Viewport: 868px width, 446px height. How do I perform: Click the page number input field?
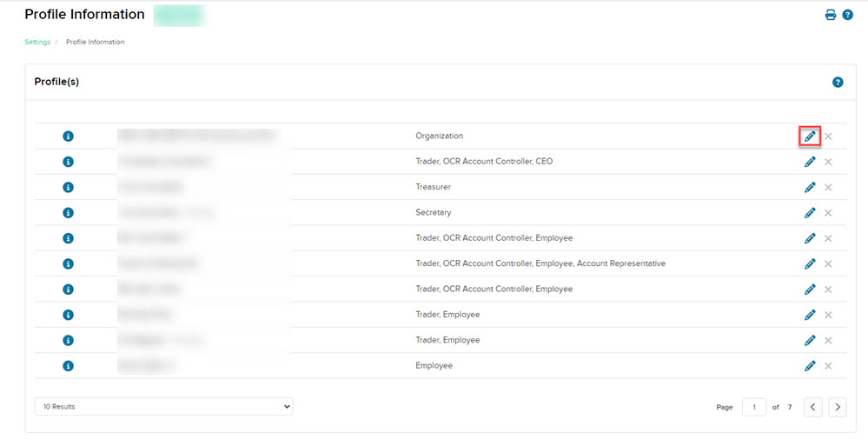pos(753,407)
